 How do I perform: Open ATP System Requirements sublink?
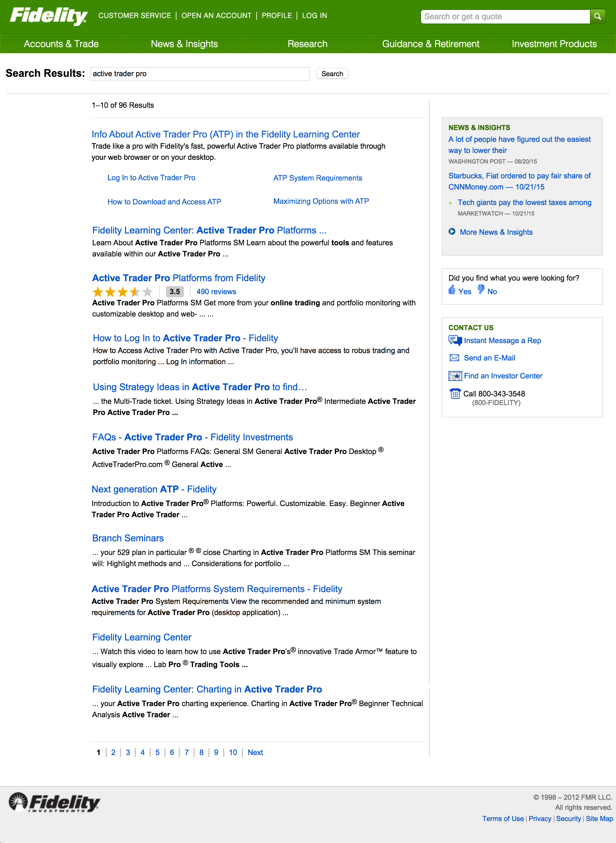[318, 178]
